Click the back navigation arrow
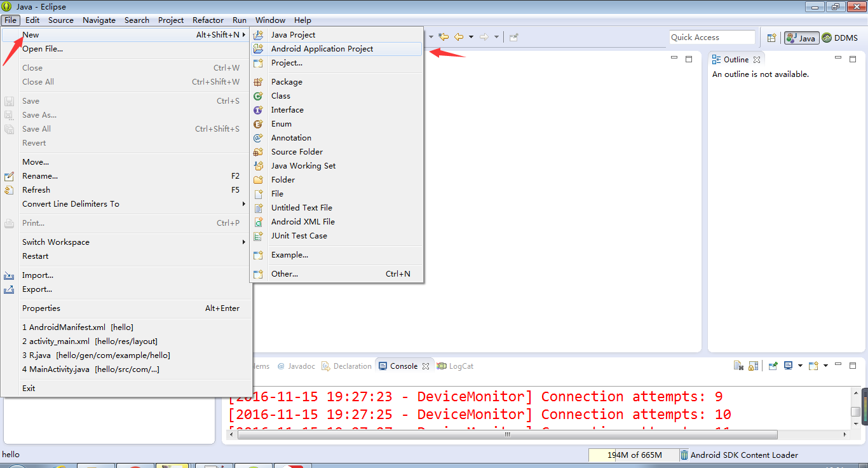Image resolution: width=868 pixels, height=468 pixels. click(459, 37)
